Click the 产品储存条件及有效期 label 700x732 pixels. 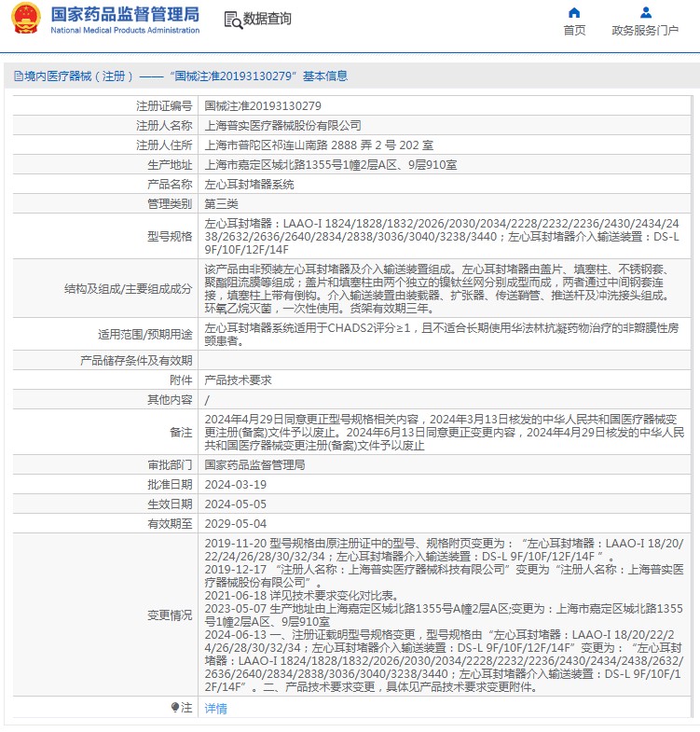tap(136, 360)
